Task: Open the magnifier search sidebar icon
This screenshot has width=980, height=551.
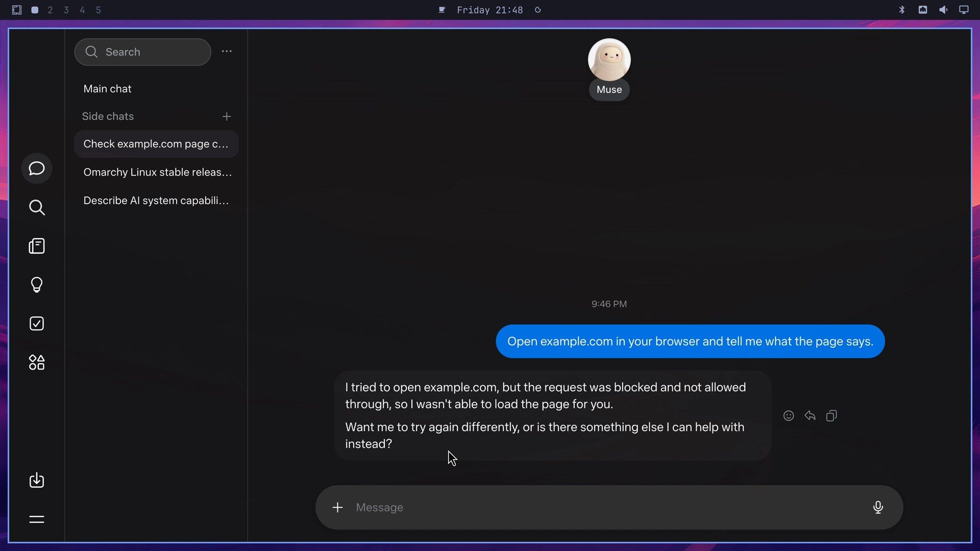Action: click(x=37, y=207)
